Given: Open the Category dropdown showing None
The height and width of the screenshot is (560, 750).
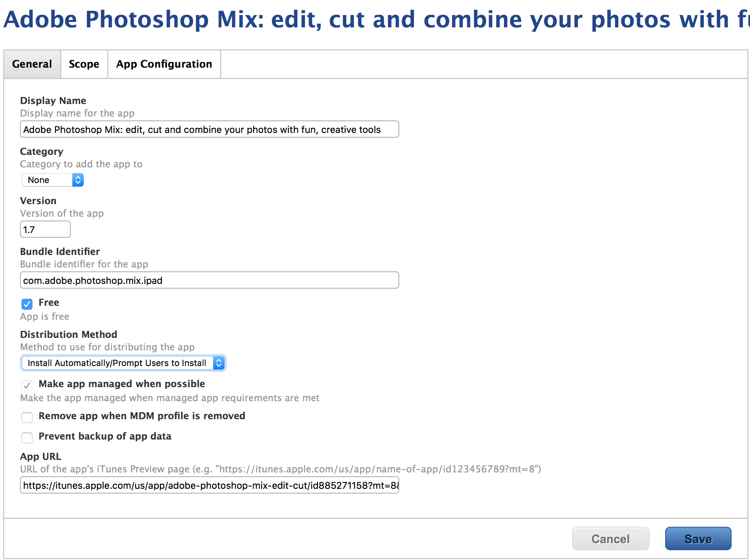Looking at the screenshot, I should 48,180.
